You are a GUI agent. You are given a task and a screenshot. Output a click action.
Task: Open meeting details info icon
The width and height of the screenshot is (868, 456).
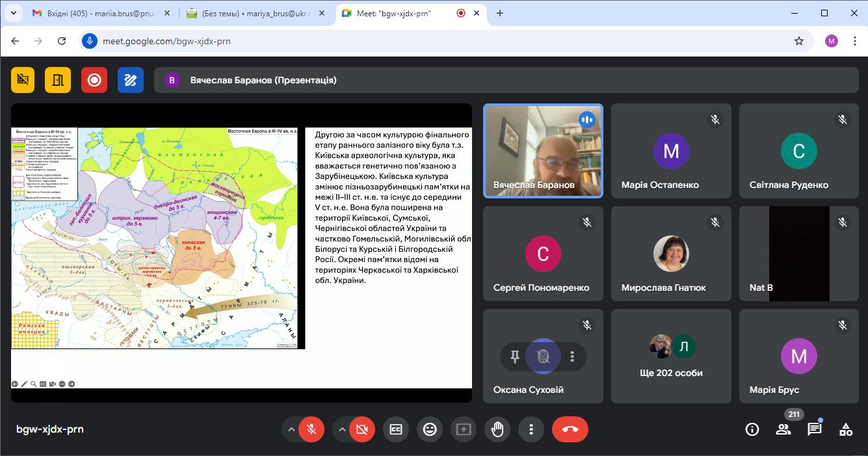click(752, 429)
